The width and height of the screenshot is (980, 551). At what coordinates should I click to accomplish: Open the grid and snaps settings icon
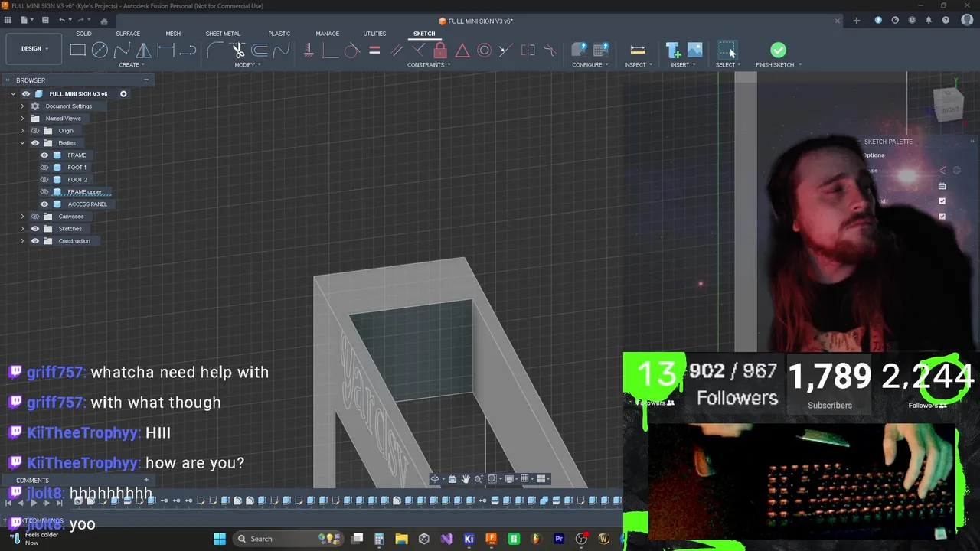coord(524,479)
